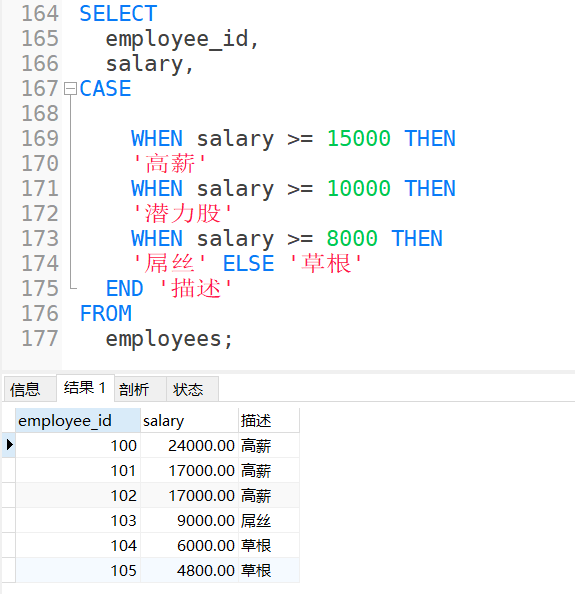Click the END keyword on line 175

[124, 289]
